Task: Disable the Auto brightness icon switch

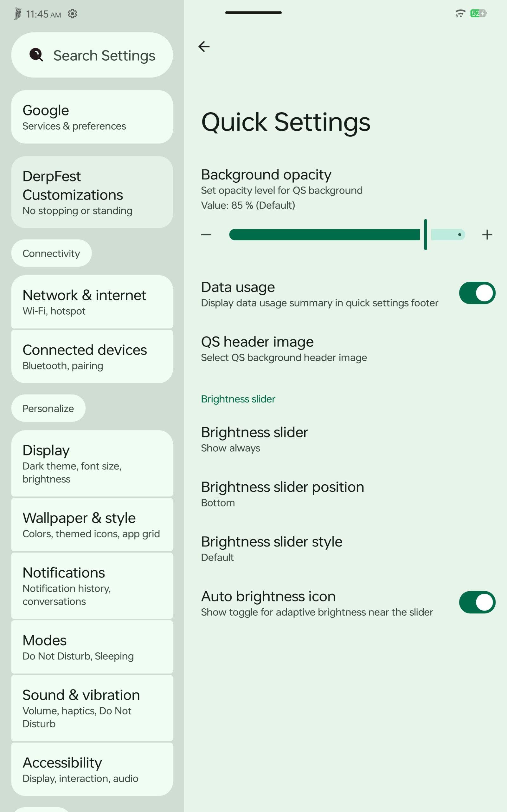Action: 477,602
